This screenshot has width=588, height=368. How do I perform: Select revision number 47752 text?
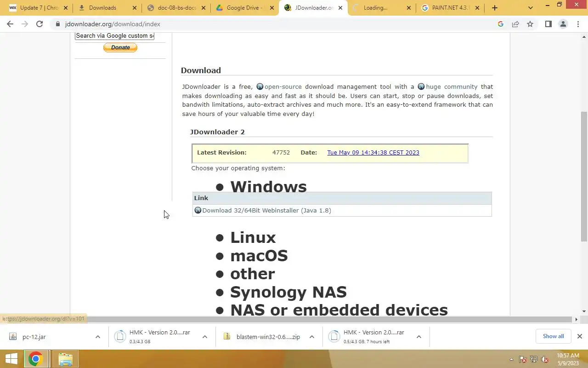coord(281,153)
